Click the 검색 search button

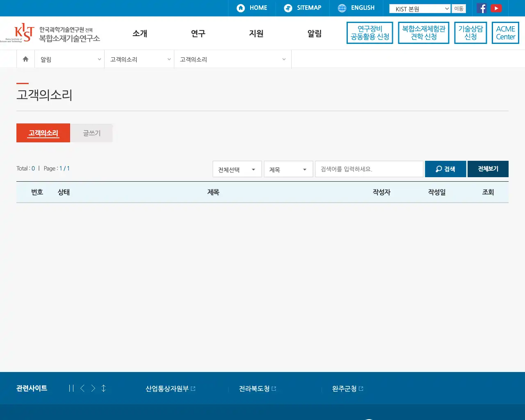pos(445,169)
